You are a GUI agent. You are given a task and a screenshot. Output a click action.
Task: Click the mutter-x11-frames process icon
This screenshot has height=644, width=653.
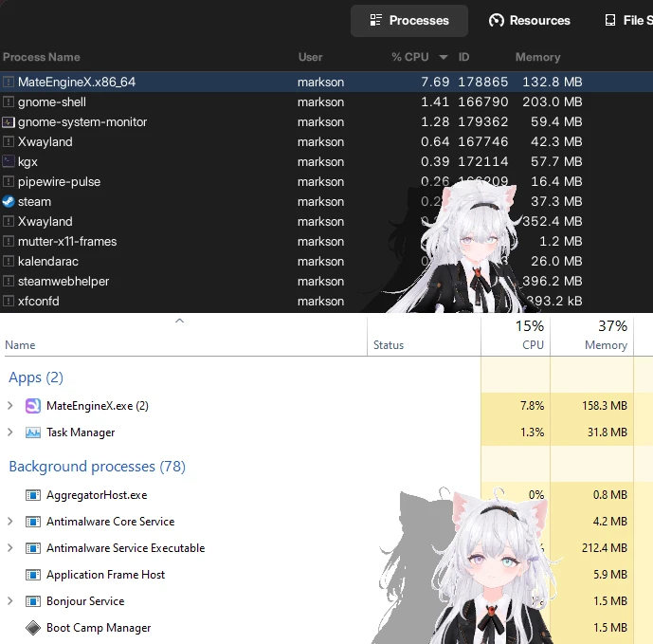tap(9, 241)
